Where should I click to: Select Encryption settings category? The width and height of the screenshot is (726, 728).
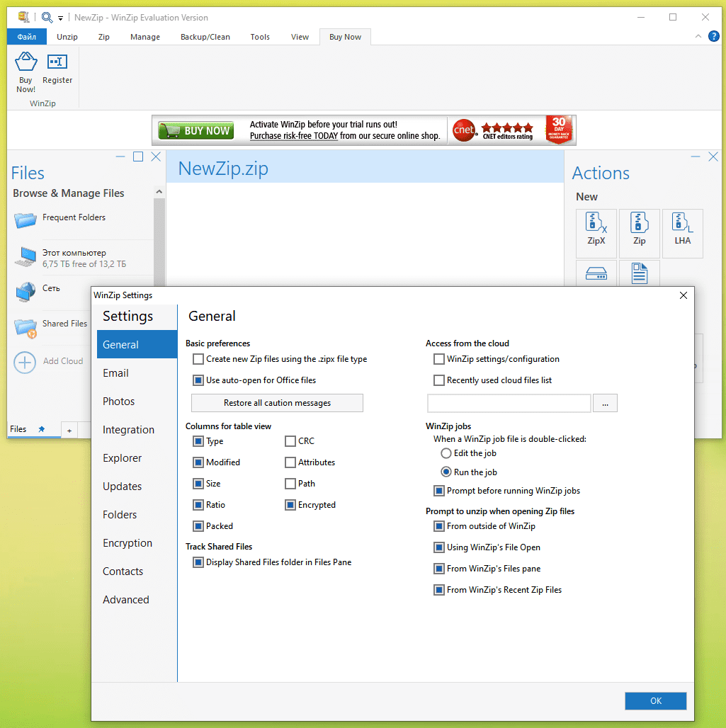click(x=137, y=542)
